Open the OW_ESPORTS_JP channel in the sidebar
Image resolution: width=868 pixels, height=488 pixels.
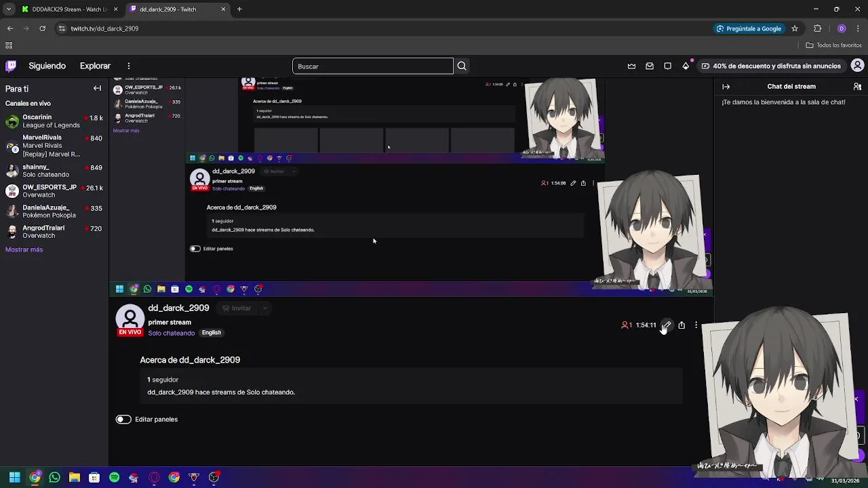pos(54,191)
